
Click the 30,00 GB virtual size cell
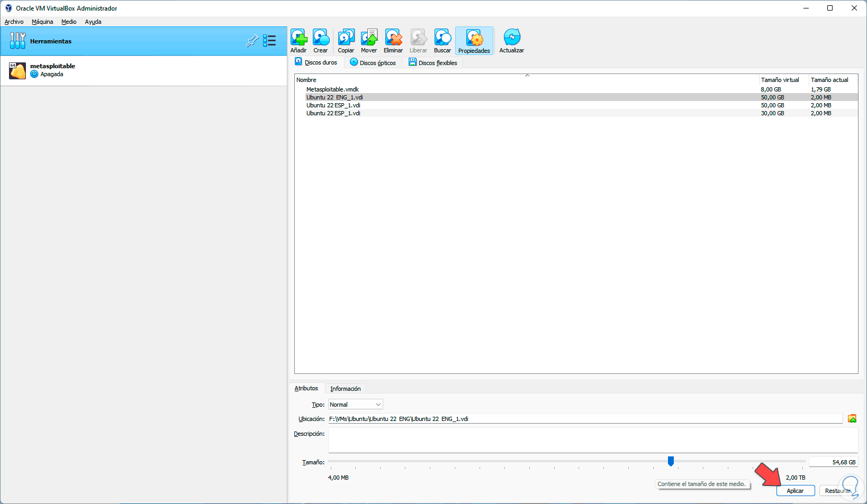pyautogui.click(x=772, y=113)
